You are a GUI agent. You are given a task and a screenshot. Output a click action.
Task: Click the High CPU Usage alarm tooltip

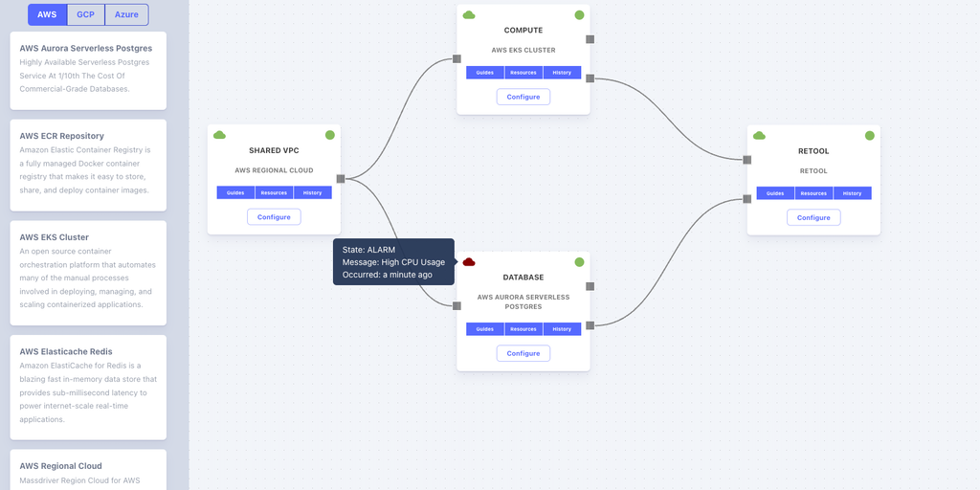click(x=393, y=262)
